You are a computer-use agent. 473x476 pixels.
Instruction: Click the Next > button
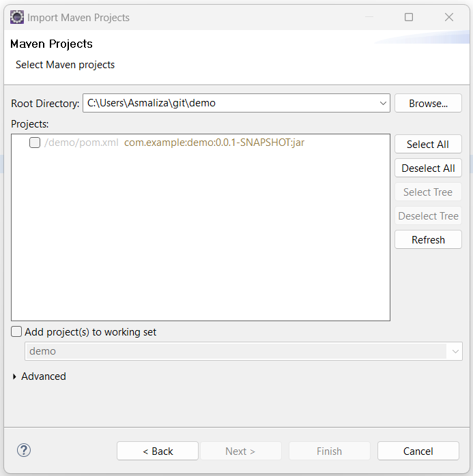click(240, 451)
